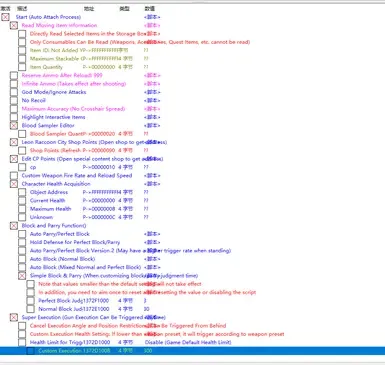Enable Auto Block (Mixed Normal and Perfect Block)

[x=22, y=267]
